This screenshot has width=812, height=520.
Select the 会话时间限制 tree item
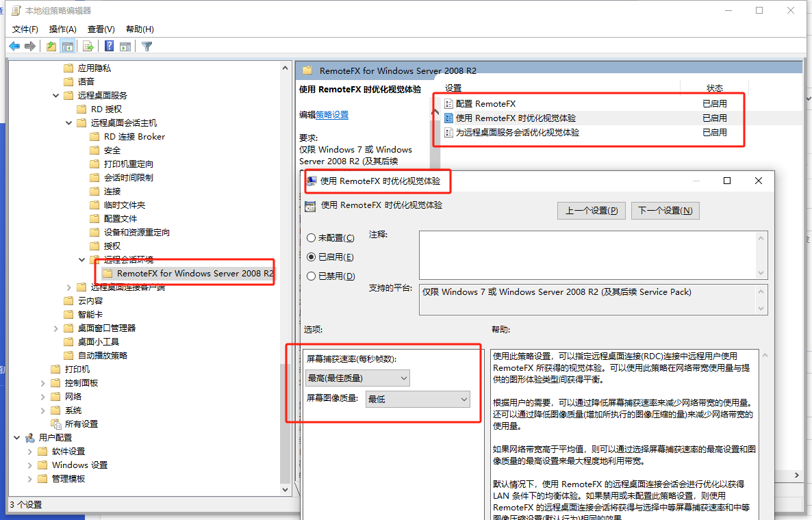tap(129, 177)
